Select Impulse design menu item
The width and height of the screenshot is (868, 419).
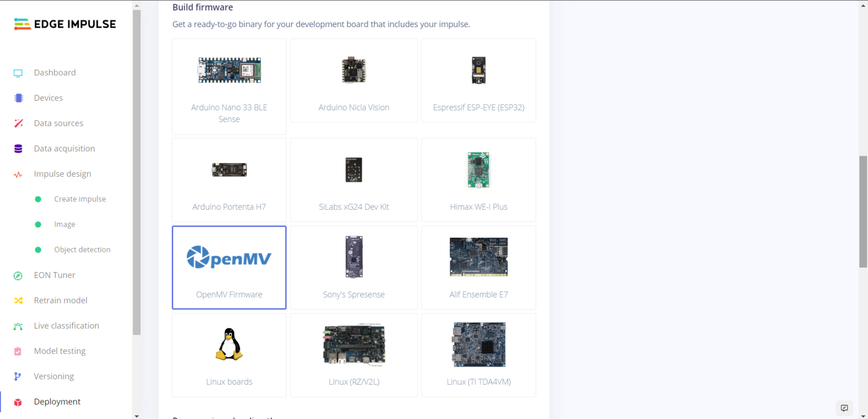click(62, 174)
